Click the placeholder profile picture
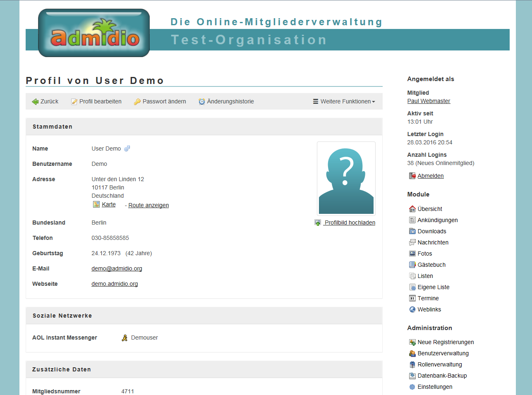Image resolution: width=532 pixels, height=395 pixels. tap(346, 178)
